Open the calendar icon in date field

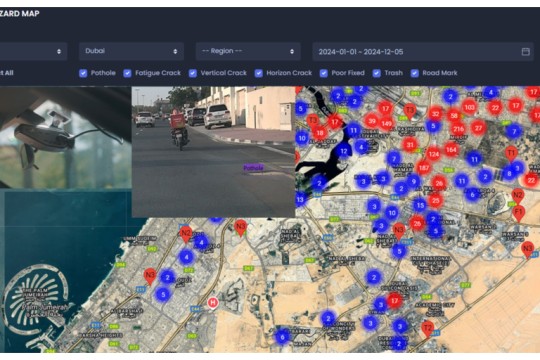(526, 52)
